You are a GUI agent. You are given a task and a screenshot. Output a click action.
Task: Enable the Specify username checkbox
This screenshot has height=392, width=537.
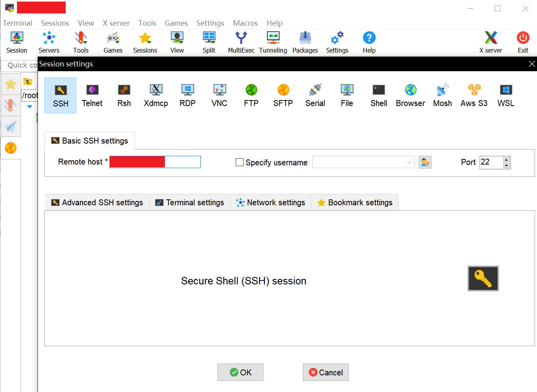point(240,162)
